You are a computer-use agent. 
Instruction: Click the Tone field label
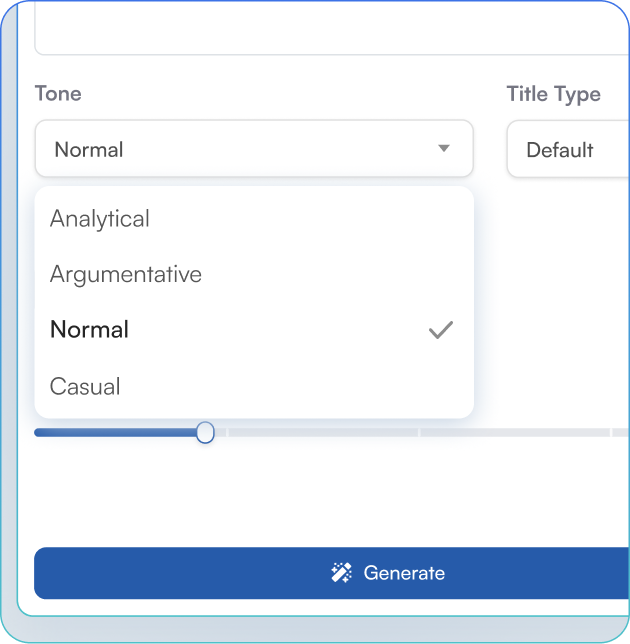coord(58,94)
